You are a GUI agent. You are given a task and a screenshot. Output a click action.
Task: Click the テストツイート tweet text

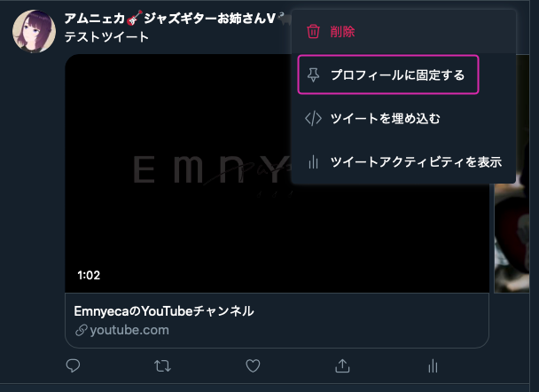[106, 36]
